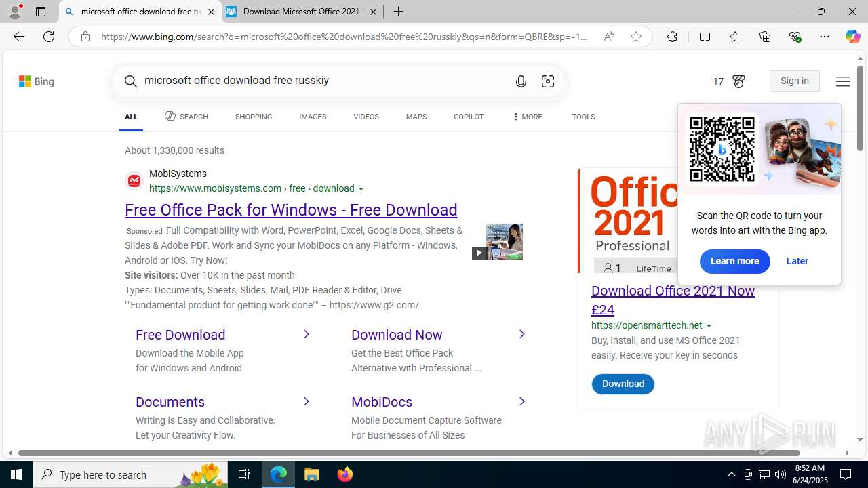This screenshot has width=868, height=488.
Task: Click chevron next to Documents
Action: click(307, 401)
